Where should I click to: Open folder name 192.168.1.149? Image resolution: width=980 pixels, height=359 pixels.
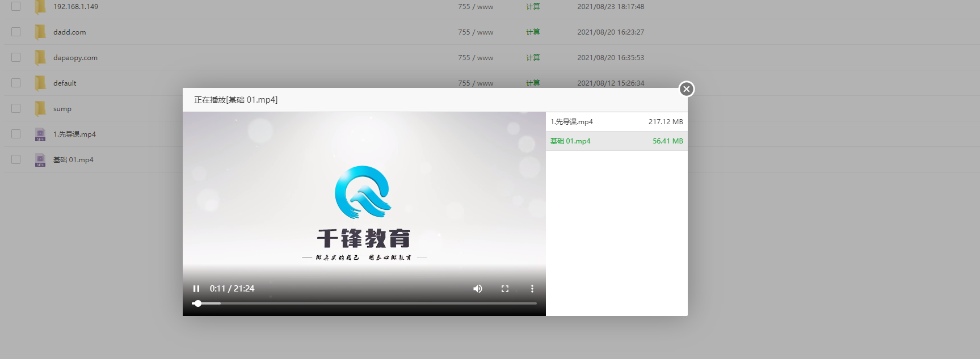(75, 7)
